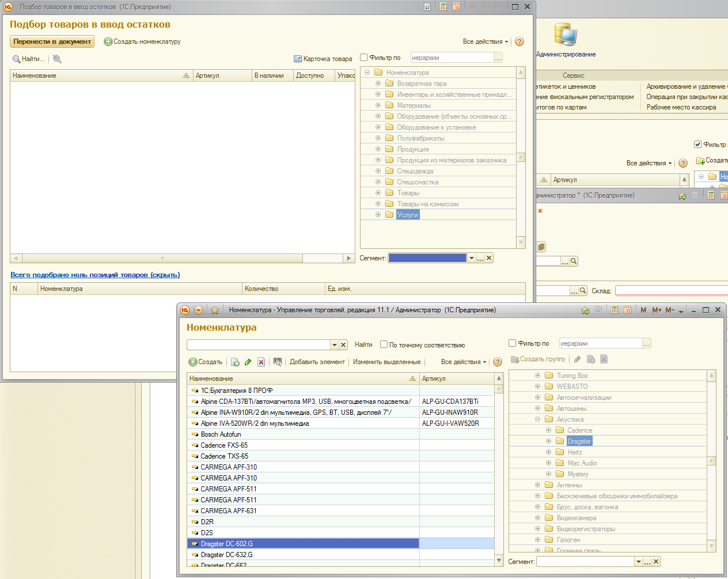Open calculator in Подбор товаров window title bar

click(443, 7)
